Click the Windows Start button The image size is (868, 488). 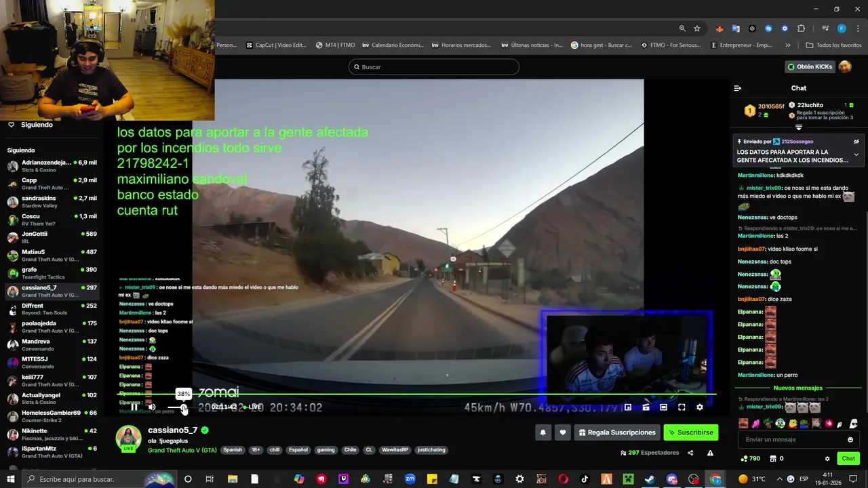tap(11, 479)
